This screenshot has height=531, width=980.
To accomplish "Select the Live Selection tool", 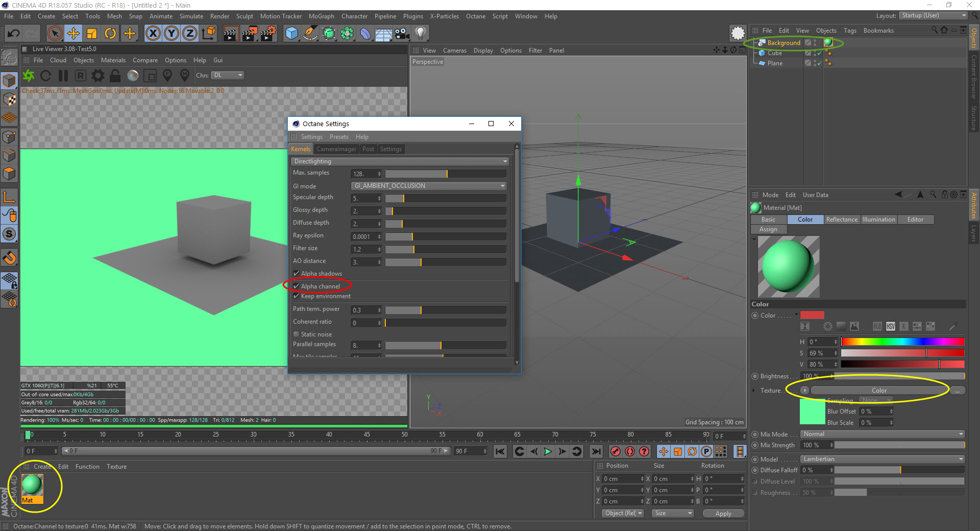I will (x=55, y=34).
